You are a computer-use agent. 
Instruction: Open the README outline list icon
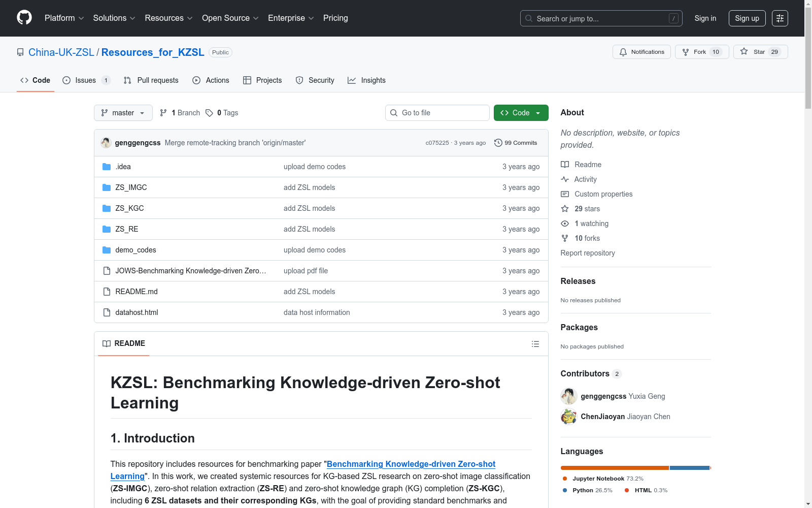pos(535,344)
